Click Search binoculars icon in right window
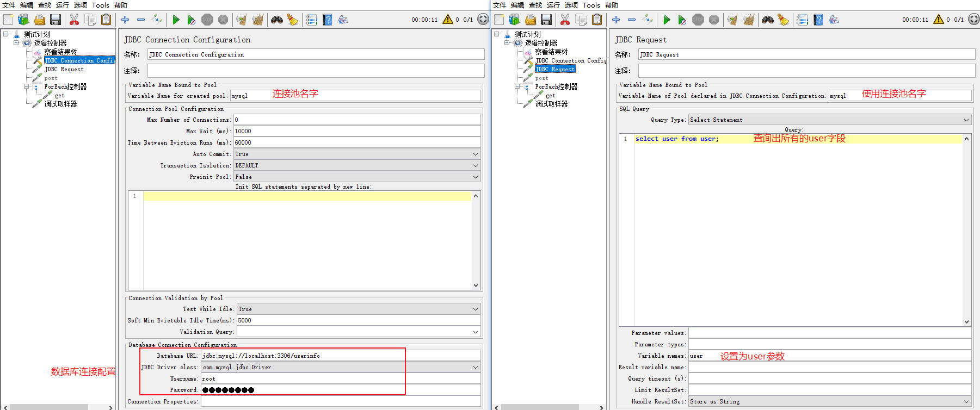Viewport: 980px width, 410px height. [x=768, y=20]
